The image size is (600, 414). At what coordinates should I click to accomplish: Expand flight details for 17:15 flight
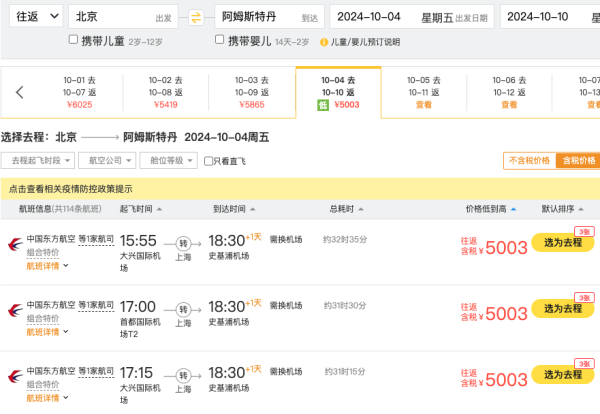coord(47,398)
